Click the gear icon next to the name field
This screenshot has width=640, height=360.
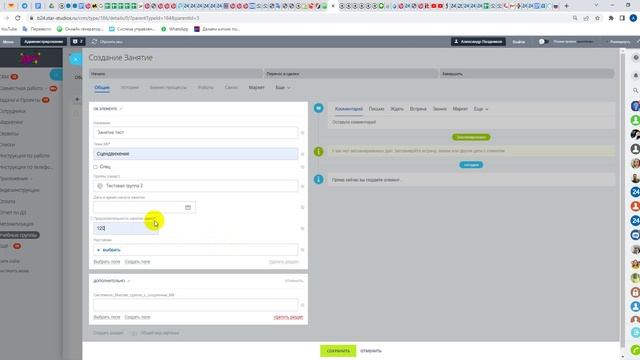pos(302,133)
